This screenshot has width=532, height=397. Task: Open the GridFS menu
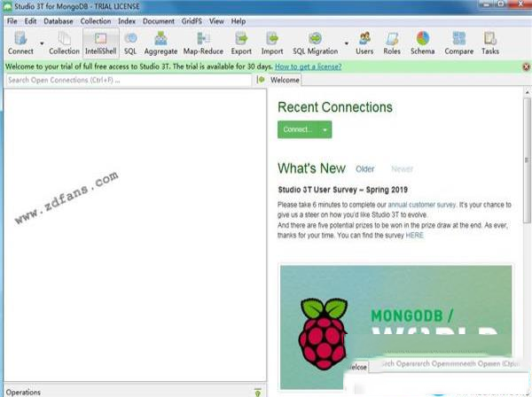click(x=192, y=21)
